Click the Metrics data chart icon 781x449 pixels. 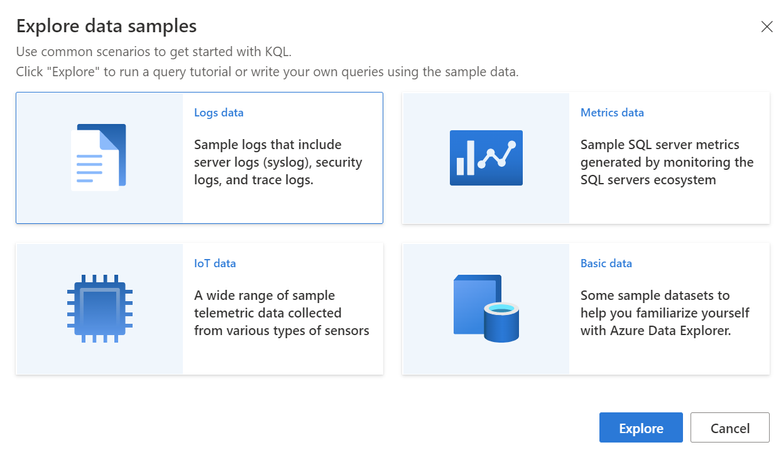(x=486, y=157)
